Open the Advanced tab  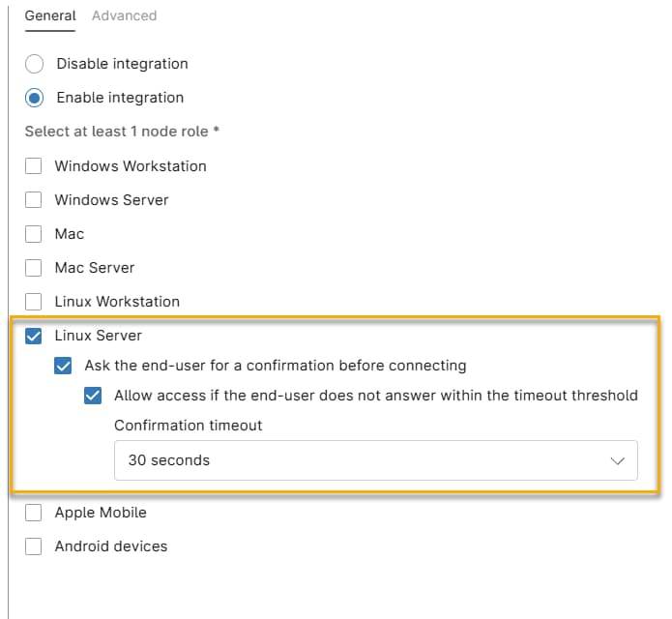point(124,15)
